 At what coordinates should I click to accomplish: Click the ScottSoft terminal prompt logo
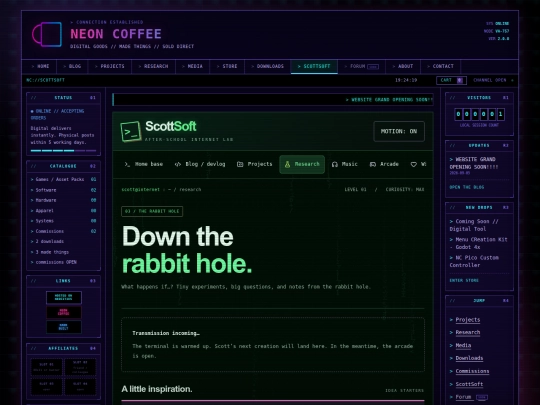point(131,131)
